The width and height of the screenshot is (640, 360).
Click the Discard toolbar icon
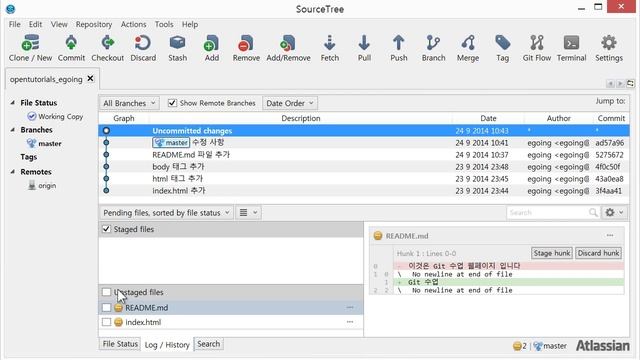tap(143, 48)
